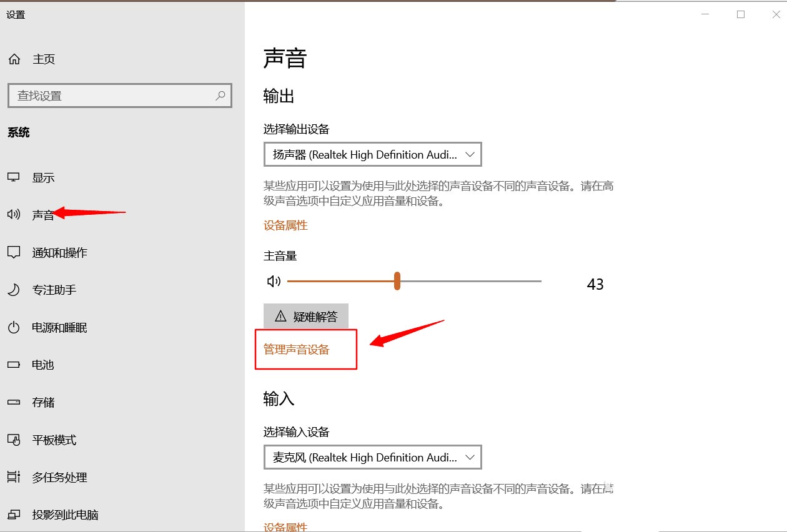Open the 扬声器 Realtek output selector chevron

point(470,154)
